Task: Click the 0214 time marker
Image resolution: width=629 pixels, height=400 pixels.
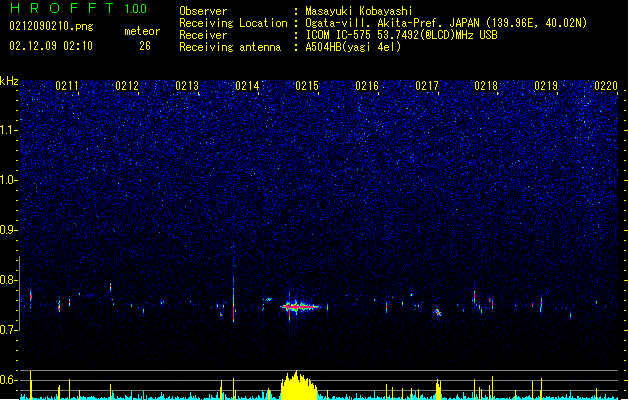Action: click(x=247, y=86)
